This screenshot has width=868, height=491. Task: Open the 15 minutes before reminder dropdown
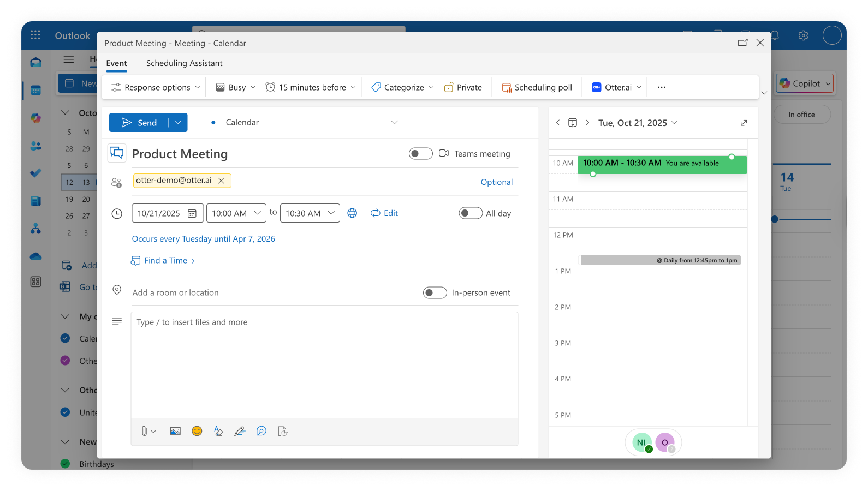[311, 87]
